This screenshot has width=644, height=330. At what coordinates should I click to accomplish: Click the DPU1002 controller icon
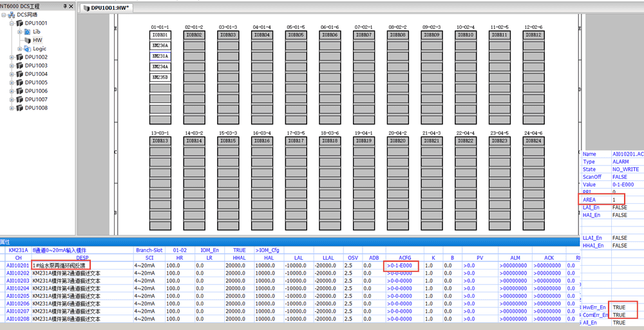point(20,57)
